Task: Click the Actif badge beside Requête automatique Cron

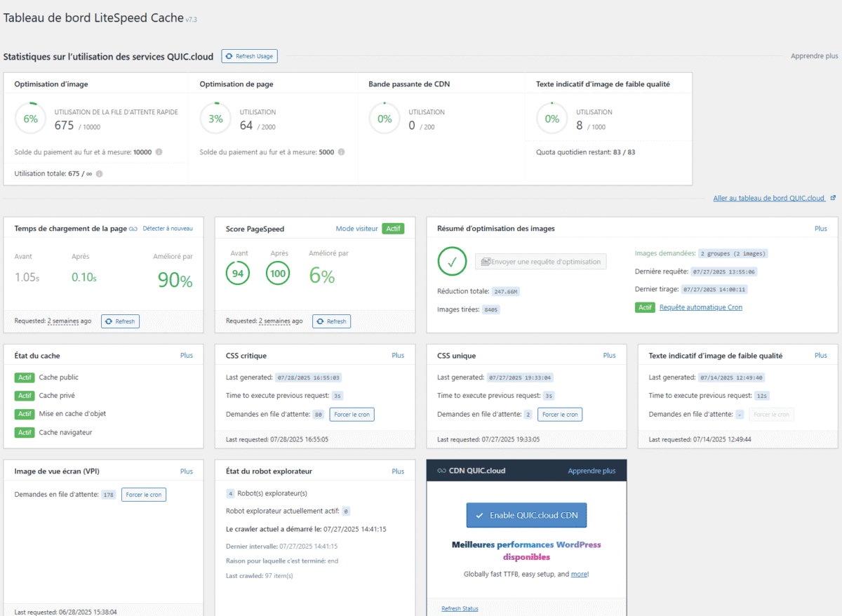Action: point(645,307)
